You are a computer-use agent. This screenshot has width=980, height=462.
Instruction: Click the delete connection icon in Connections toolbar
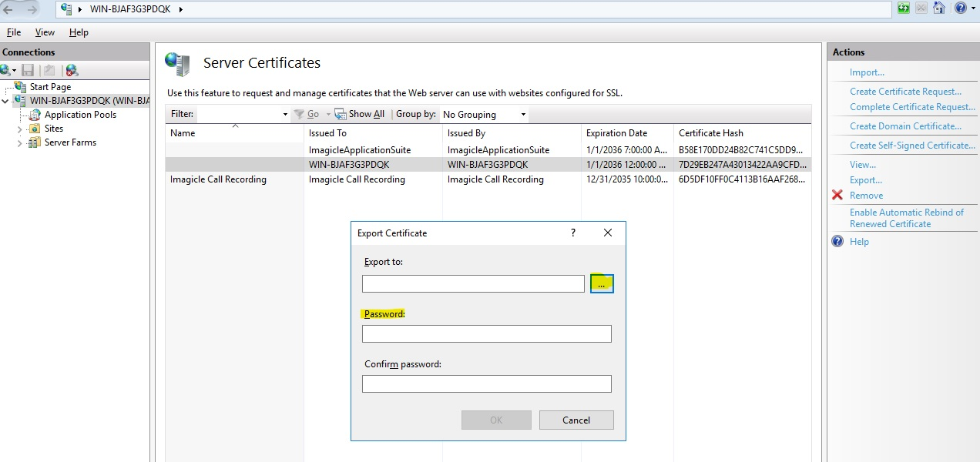pyautogui.click(x=72, y=70)
